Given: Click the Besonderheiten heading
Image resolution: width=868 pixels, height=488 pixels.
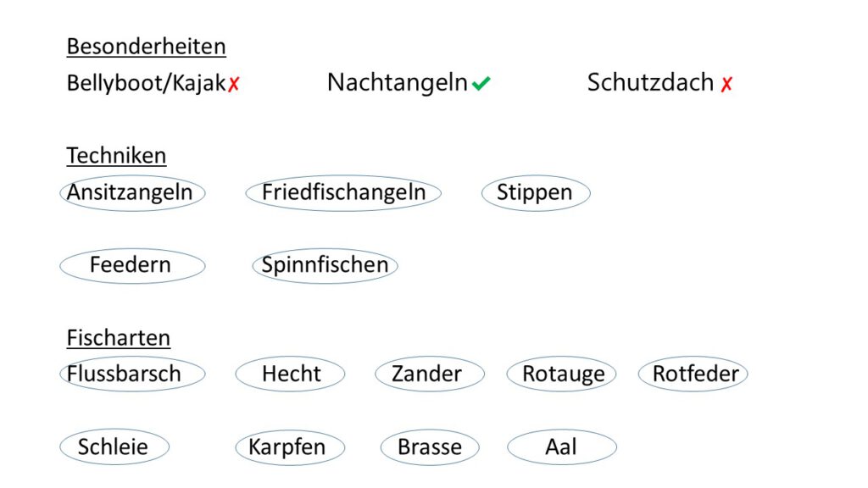Looking at the screenshot, I should (x=146, y=47).
